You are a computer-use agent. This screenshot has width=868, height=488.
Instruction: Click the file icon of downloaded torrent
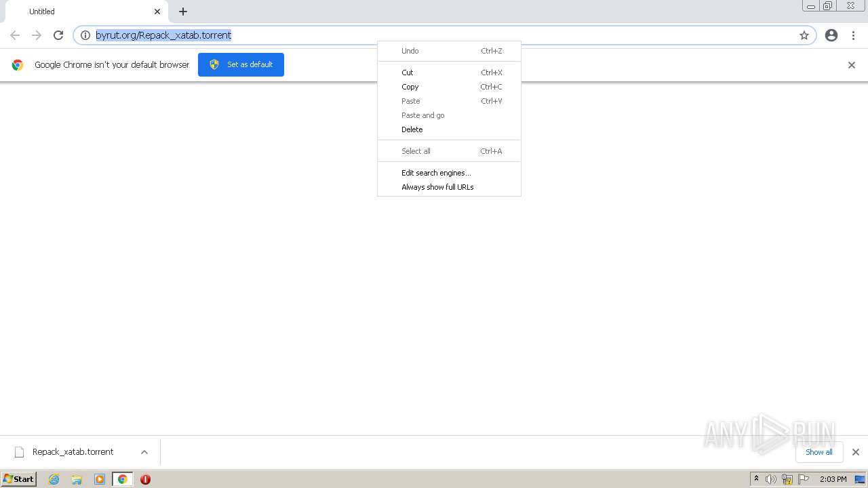point(19,452)
